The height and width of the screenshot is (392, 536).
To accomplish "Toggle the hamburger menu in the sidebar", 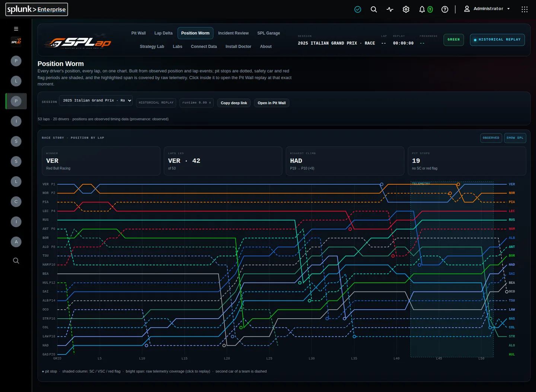I will point(16,29).
